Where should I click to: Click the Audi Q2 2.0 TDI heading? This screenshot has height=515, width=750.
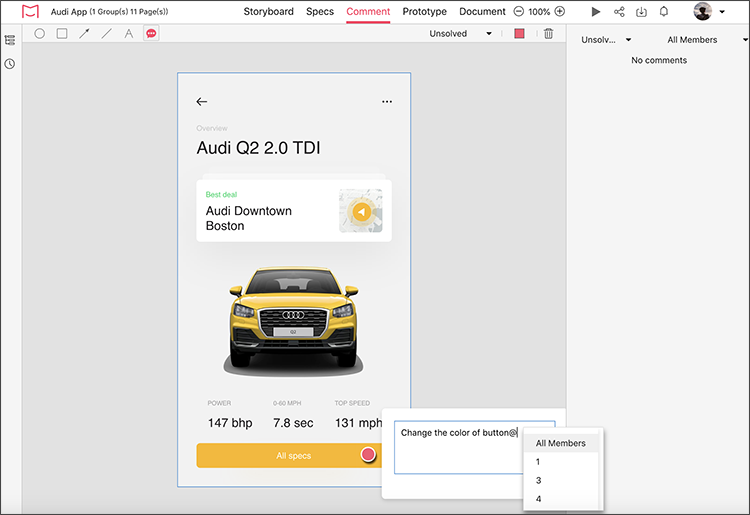click(x=258, y=148)
